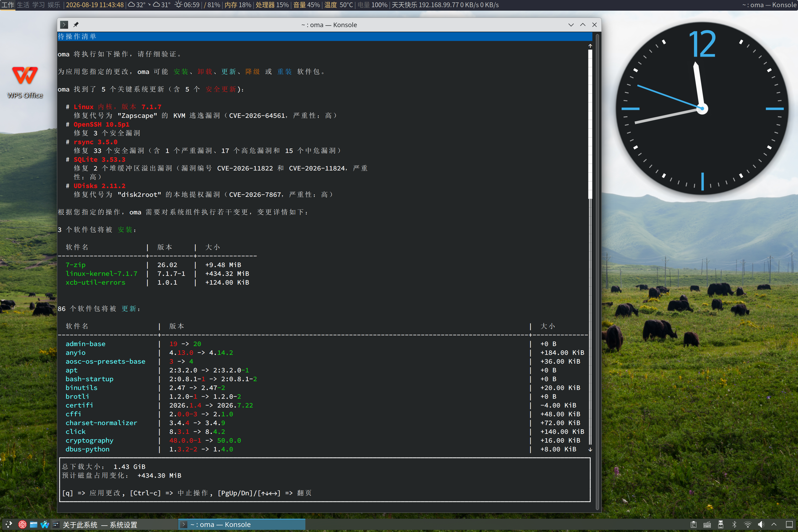This screenshot has height=532, width=798.
Task: Click the OpenSSH 10.5p1 heading
Action: tap(101, 124)
